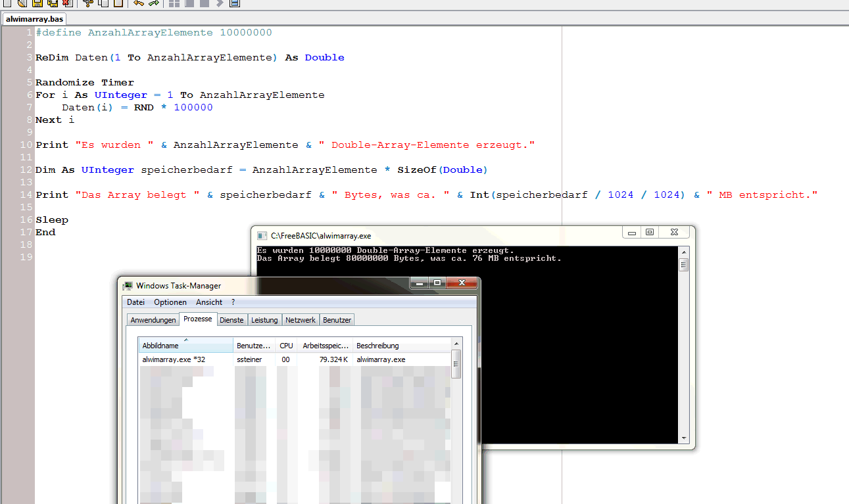849x504 pixels.
Task: Switch to the Netzwerk tab
Action: click(301, 320)
